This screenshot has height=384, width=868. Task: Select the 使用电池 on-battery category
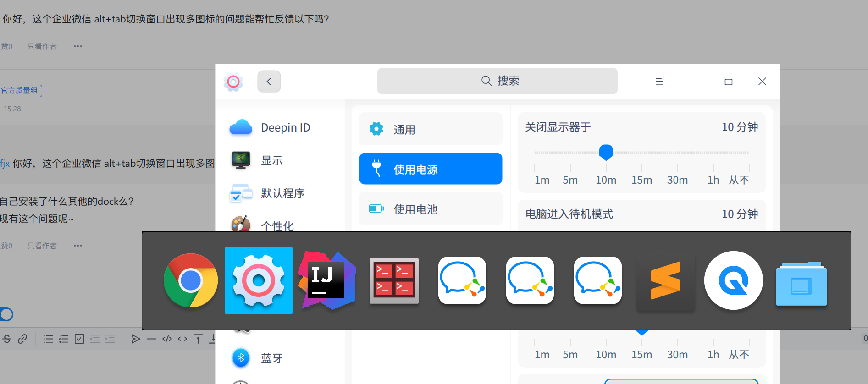tap(431, 209)
